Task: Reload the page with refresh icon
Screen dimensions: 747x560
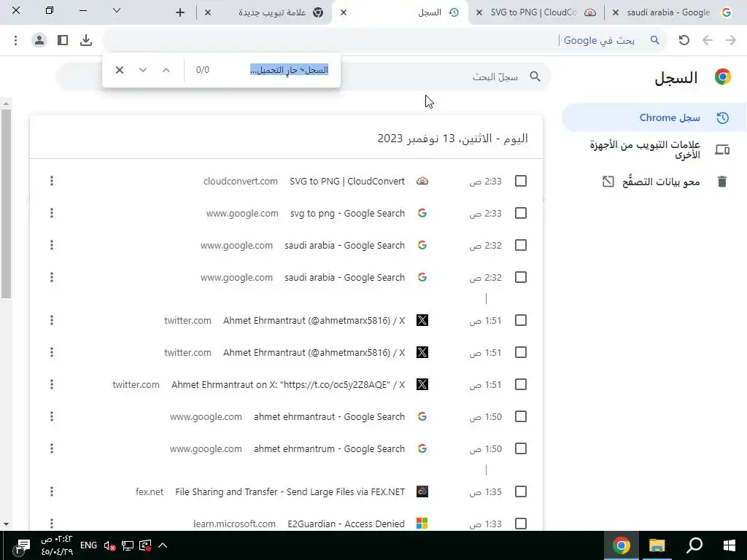Action: coord(684,40)
